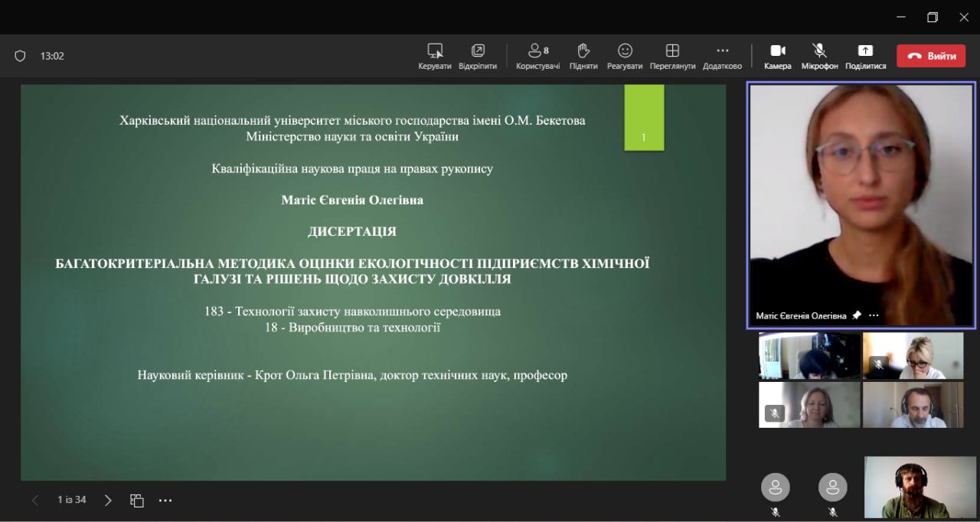Click the Поділитися share screen button
Screen dimensions: 980x522
[x=865, y=51]
